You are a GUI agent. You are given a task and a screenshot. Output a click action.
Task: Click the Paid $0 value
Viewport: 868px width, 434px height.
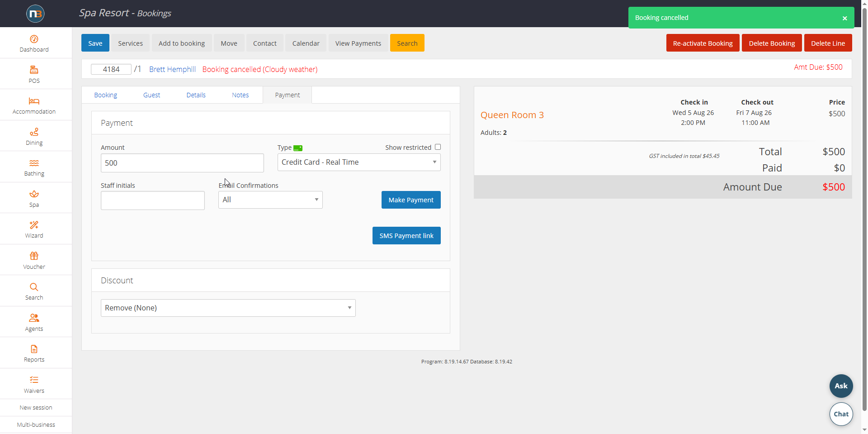pos(840,168)
